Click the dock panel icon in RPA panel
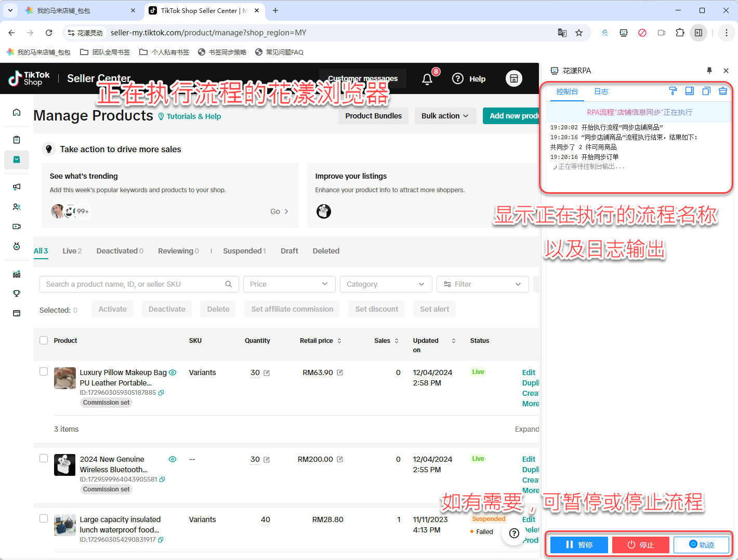The height and width of the screenshot is (560, 738). pyautogui.click(x=690, y=91)
